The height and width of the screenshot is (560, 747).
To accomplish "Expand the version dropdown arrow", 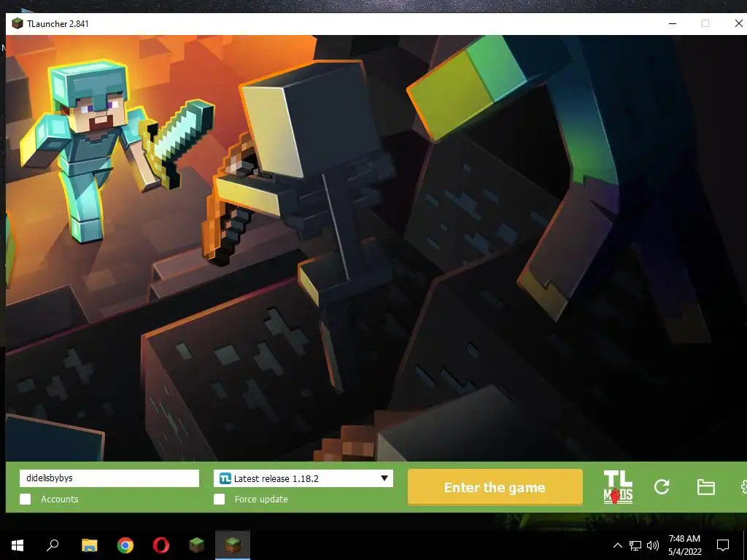I will click(384, 478).
